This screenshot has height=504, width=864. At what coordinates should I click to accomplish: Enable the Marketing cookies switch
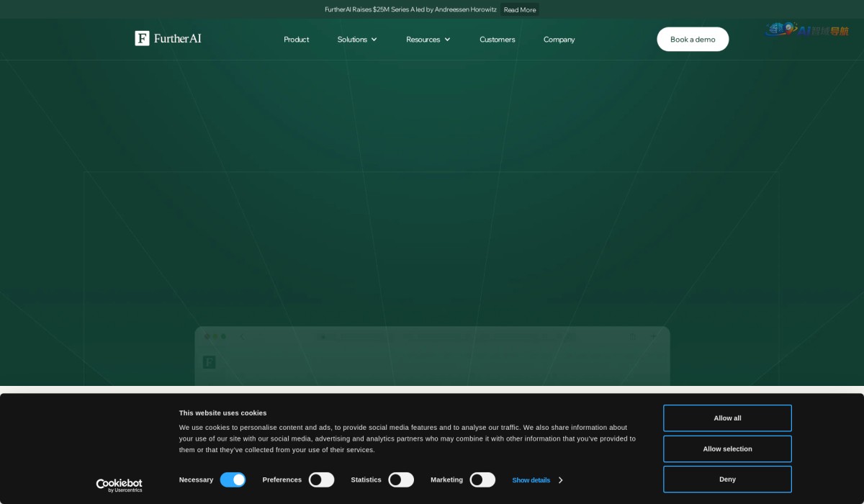(x=482, y=480)
